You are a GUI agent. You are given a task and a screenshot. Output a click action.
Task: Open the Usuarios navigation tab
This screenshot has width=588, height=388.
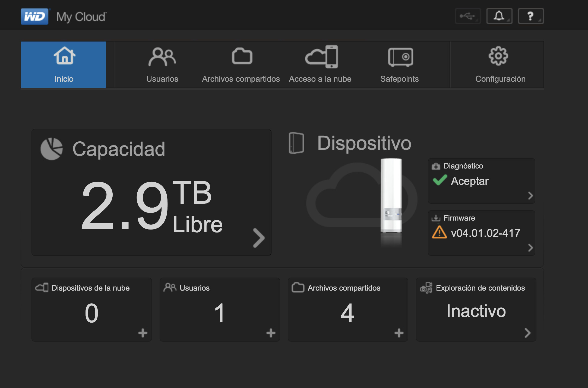(x=162, y=65)
